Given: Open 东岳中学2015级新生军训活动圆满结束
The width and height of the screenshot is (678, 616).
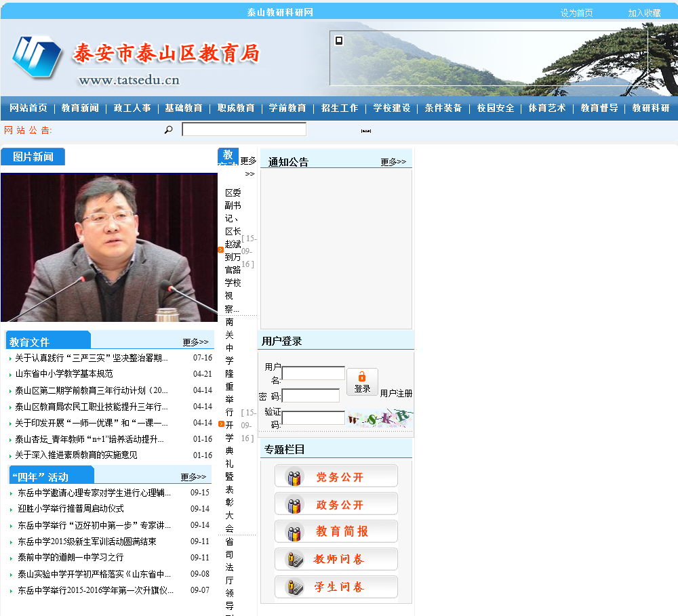Looking at the screenshot, I should (x=87, y=541).
